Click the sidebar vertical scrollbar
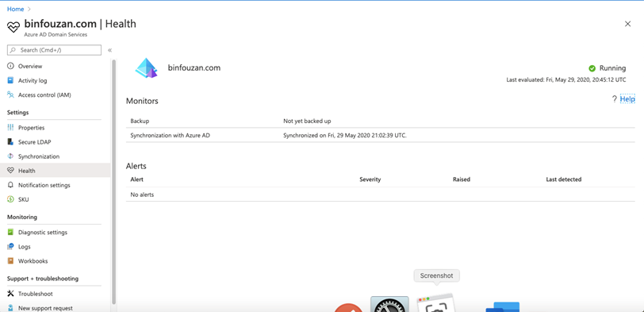 [113, 181]
